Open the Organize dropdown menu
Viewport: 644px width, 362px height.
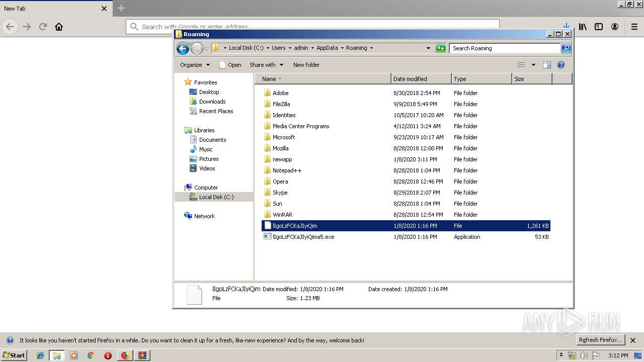(x=195, y=65)
